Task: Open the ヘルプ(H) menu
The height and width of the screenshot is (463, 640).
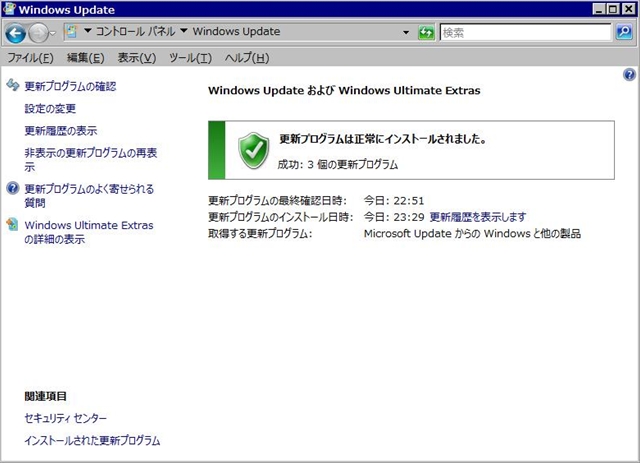Action: (247, 58)
